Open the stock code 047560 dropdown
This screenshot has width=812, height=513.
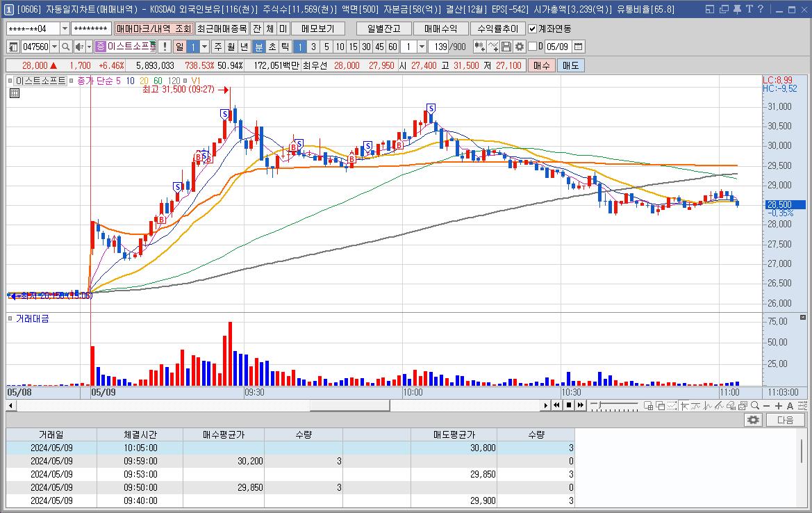[x=54, y=47]
